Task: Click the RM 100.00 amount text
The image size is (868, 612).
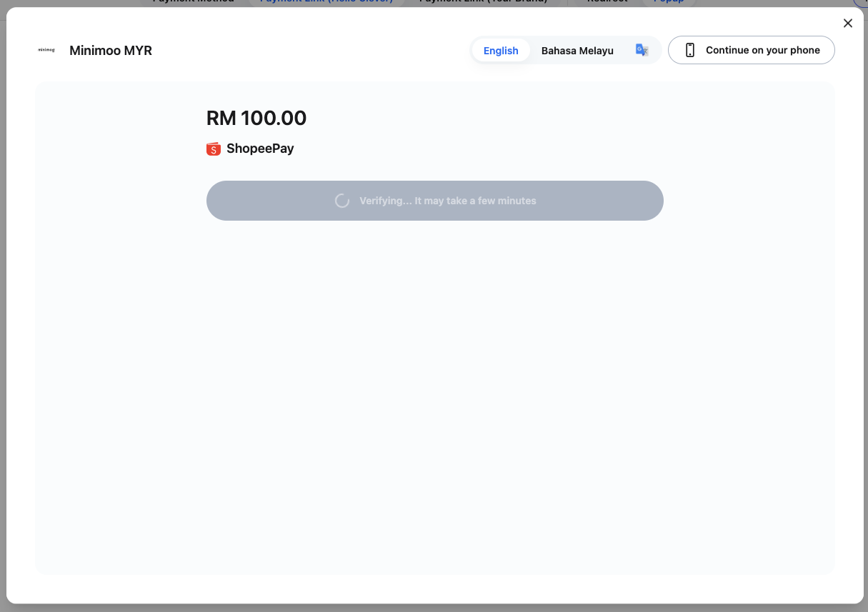Action: tap(256, 118)
